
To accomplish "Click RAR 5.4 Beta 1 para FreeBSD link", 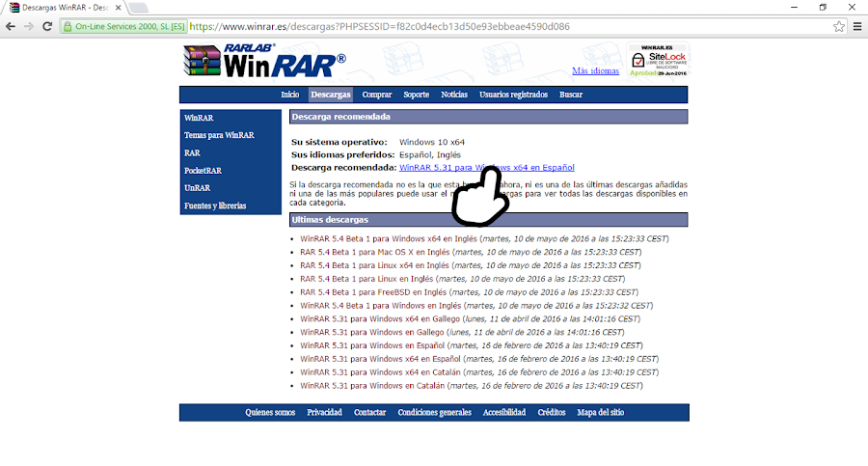I will pos(373,292).
